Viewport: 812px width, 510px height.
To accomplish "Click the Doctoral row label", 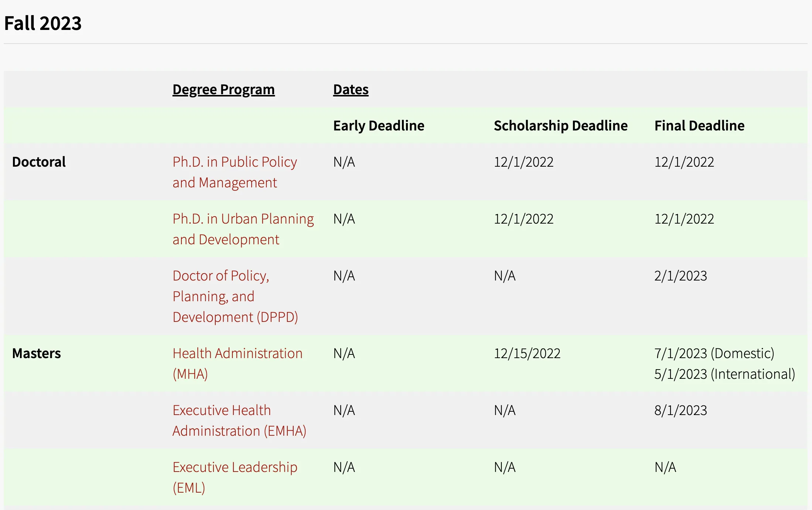I will 39,162.
